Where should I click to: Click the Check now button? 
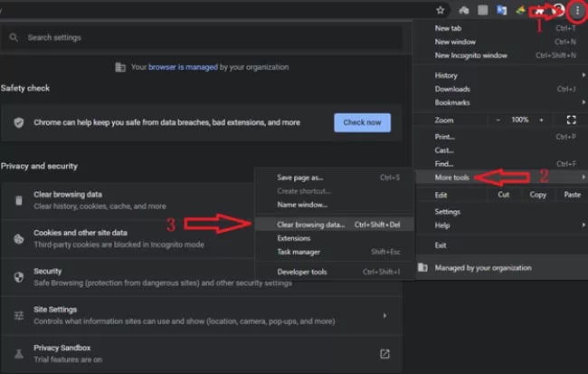coord(362,122)
